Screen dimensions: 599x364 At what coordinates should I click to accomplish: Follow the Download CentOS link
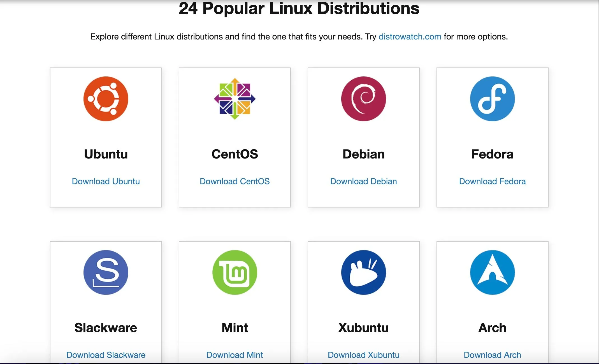coord(235,181)
